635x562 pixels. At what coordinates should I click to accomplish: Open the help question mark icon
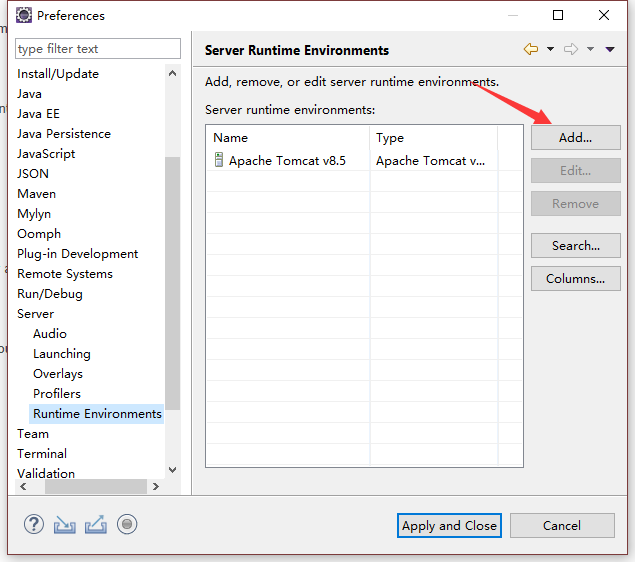click(x=34, y=524)
